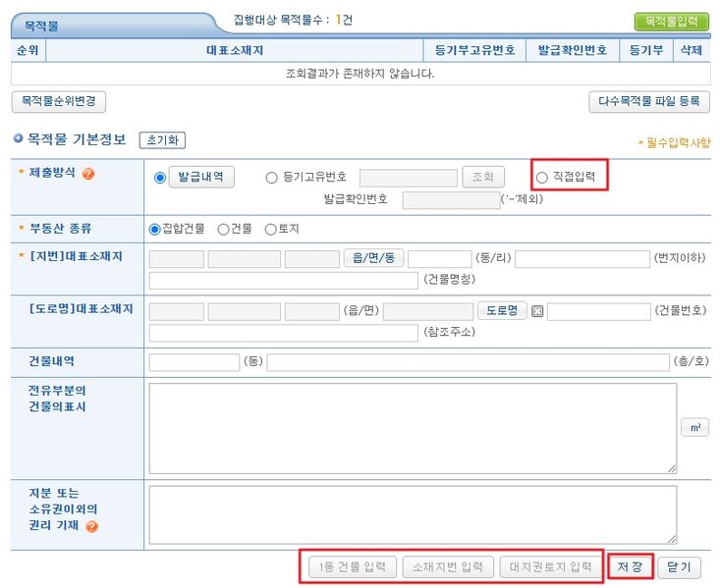Click 대지권토지 입력 button
720x588 pixels.
click(x=550, y=567)
